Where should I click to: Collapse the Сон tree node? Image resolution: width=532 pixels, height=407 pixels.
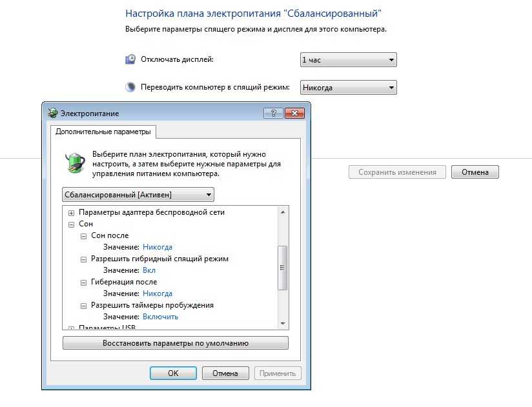(71, 224)
